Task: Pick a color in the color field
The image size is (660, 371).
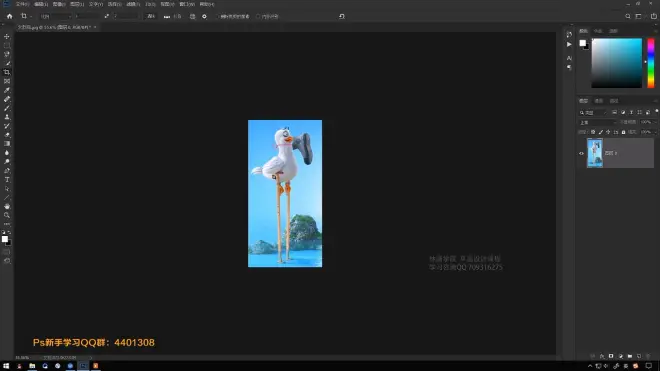Action: click(x=617, y=63)
